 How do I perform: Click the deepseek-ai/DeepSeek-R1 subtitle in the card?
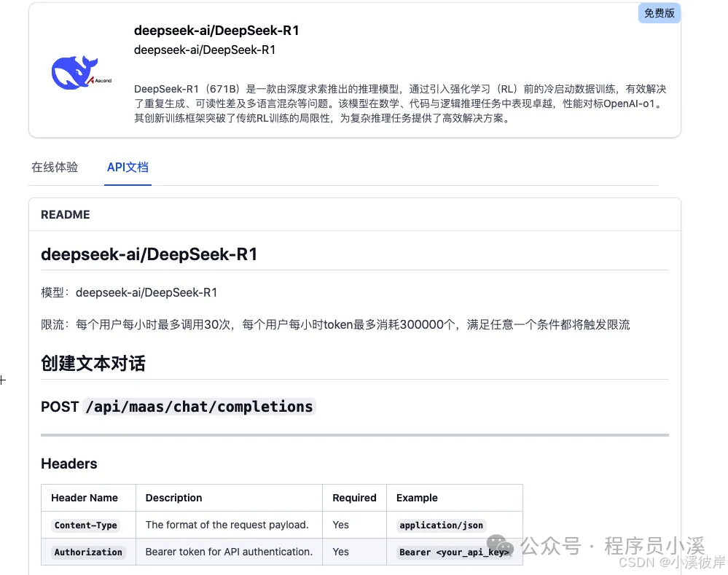(x=205, y=50)
